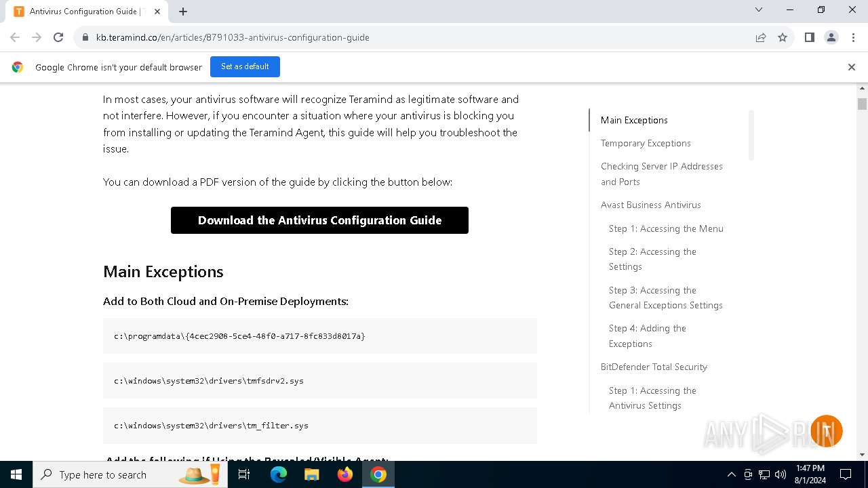The image size is (868, 488).
Task: Open Step 3: General Exceptions Settings link
Action: coord(666,298)
